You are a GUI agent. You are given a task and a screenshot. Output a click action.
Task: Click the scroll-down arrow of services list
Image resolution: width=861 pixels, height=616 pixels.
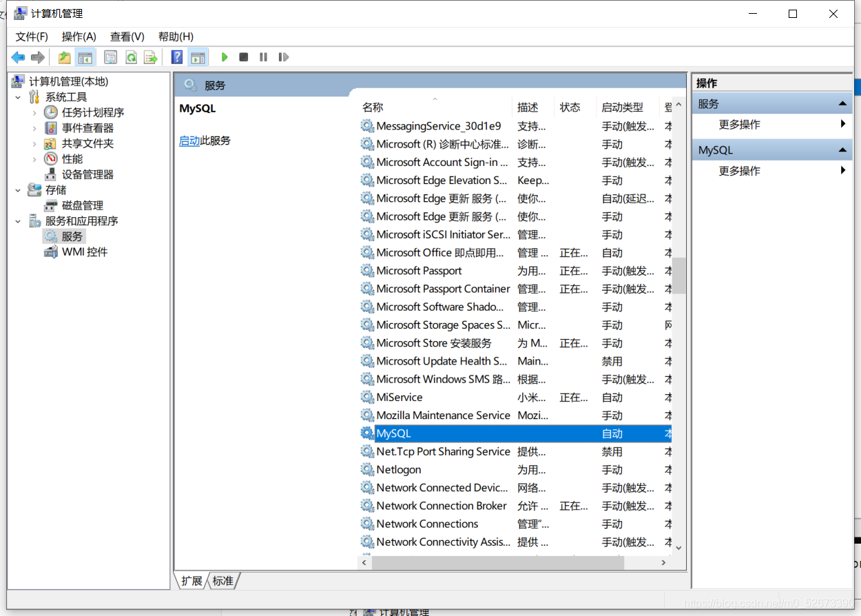pos(679,548)
